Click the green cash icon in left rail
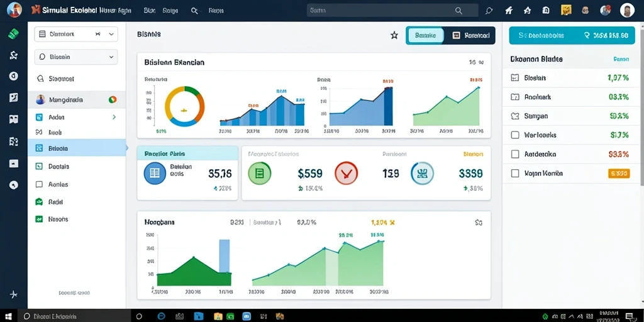The width and height of the screenshot is (644, 322). point(14,34)
